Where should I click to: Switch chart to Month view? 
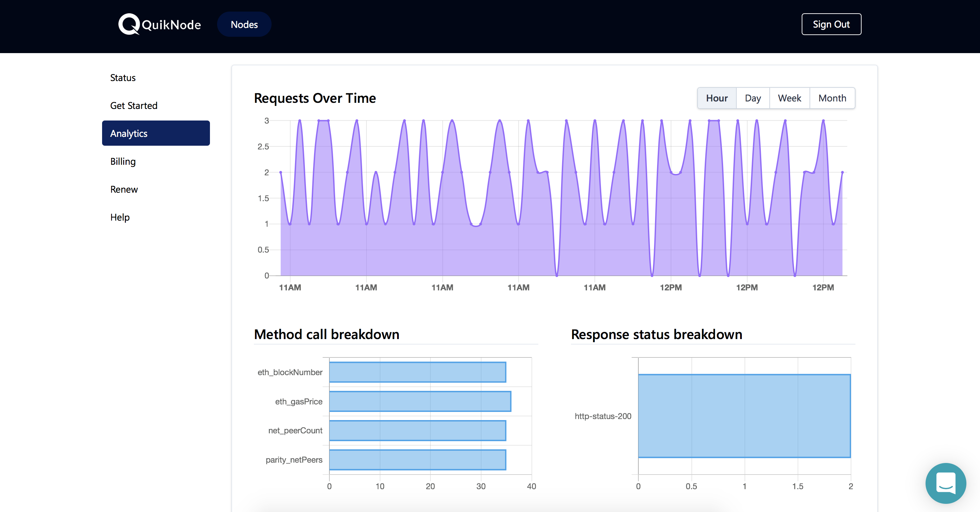[832, 98]
